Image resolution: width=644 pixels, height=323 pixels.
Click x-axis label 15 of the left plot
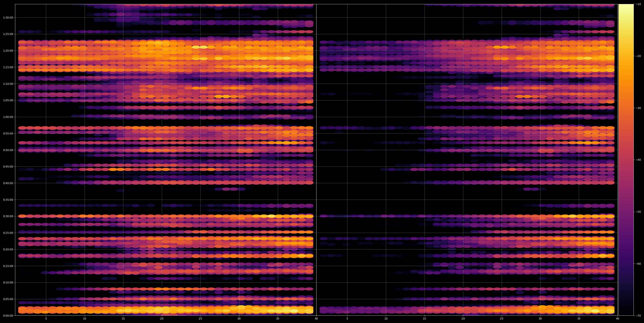click(123, 319)
